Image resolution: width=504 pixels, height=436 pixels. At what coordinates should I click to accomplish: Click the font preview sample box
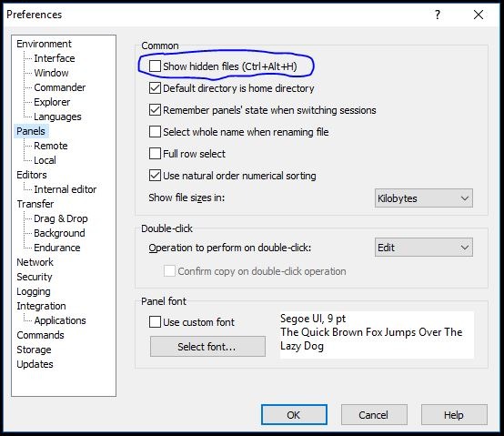point(377,335)
